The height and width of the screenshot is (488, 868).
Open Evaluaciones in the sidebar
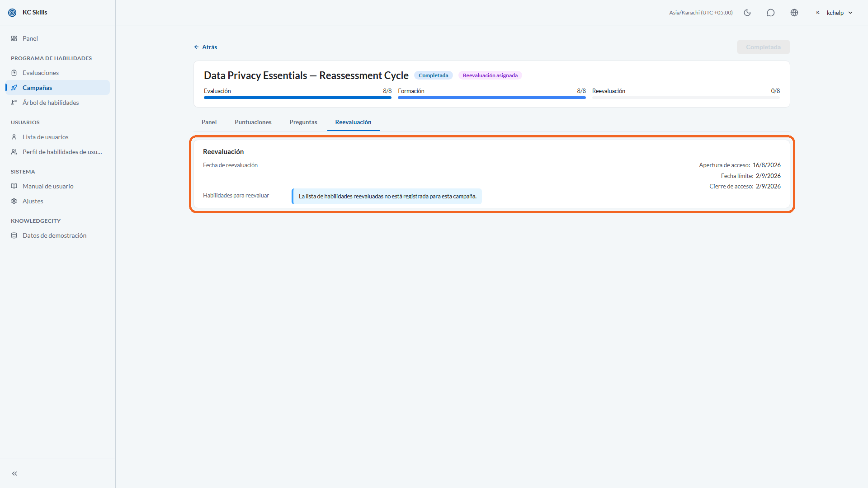point(57,73)
